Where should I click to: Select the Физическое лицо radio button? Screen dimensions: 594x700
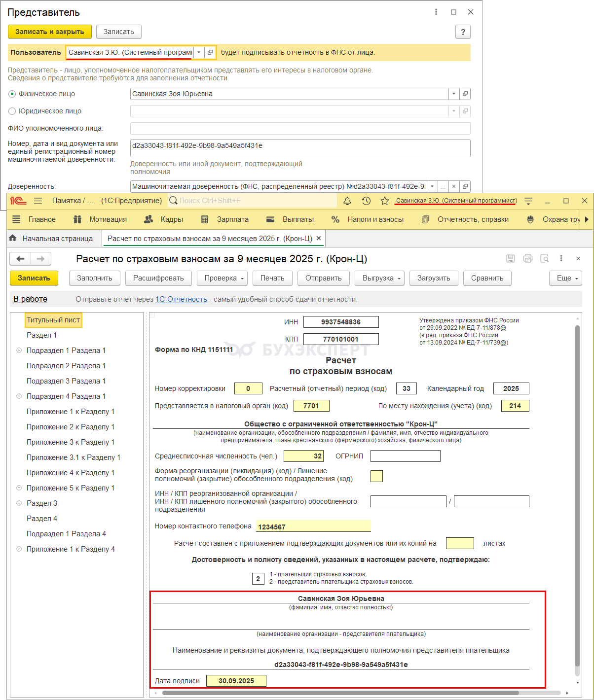[x=12, y=94]
